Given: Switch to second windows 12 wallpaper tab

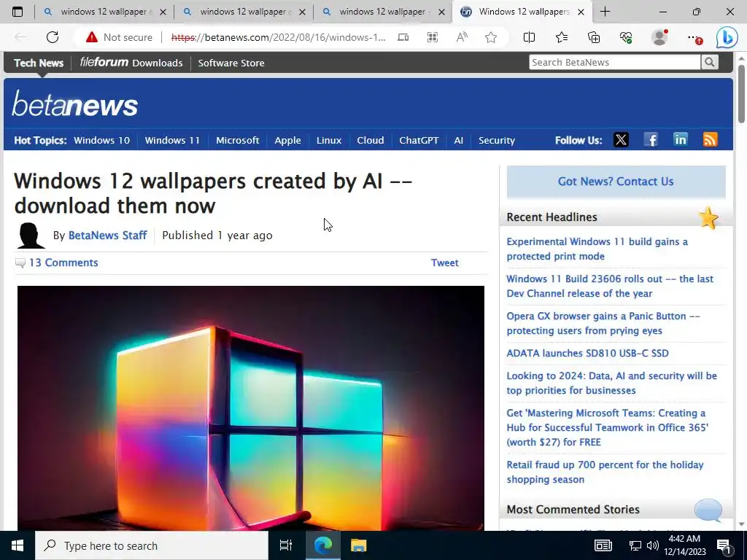Looking at the screenshot, I should [x=244, y=12].
